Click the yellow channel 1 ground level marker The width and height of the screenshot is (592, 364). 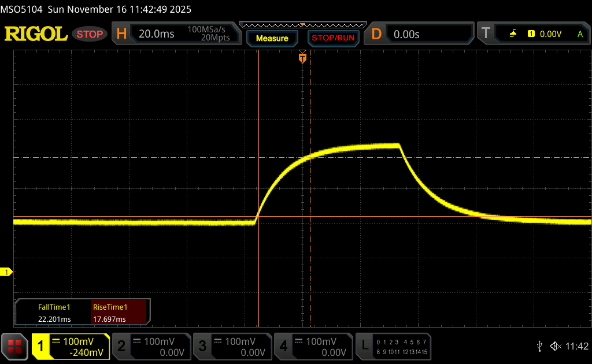click(8, 272)
